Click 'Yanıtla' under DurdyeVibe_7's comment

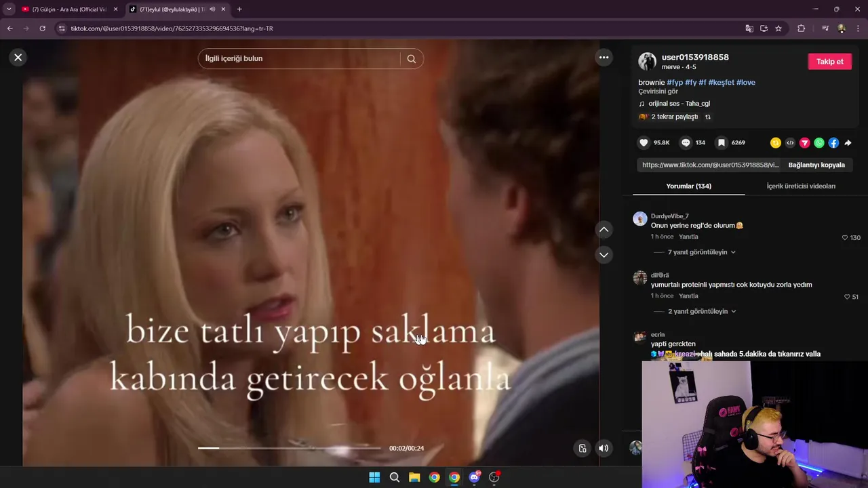[x=688, y=237]
